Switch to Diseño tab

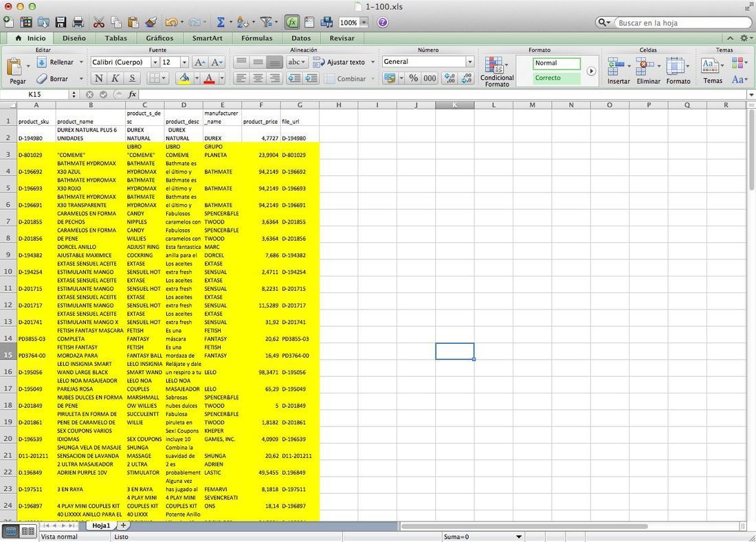coord(74,38)
